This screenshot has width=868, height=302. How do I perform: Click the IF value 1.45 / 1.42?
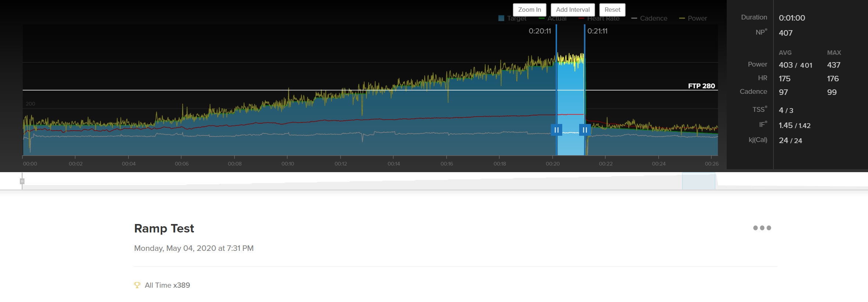795,125
